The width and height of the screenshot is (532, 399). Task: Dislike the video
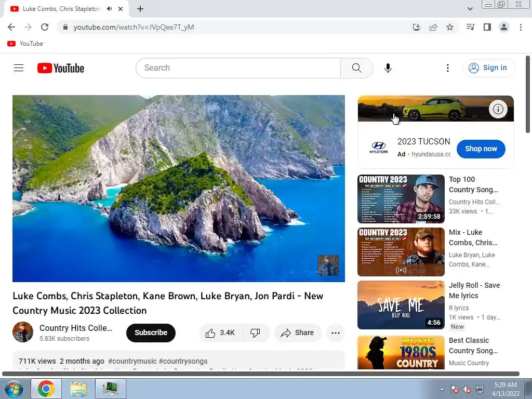pyautogui.click(x=255, y=333)
